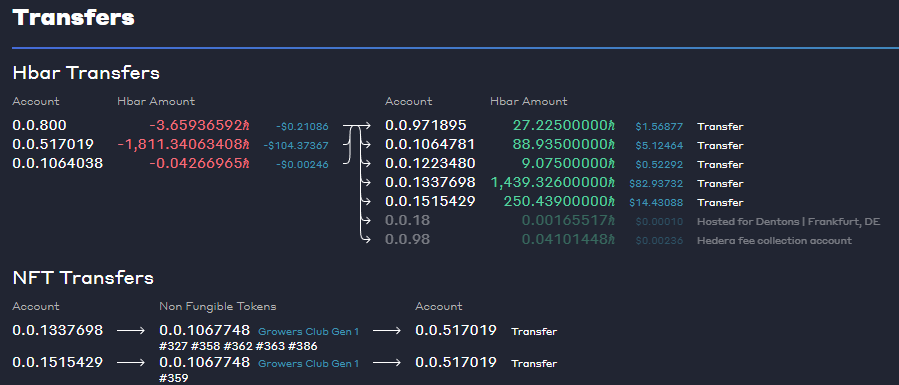Open fee account 0.0.98
Screen dimensions: 899x385
(408, 239)
